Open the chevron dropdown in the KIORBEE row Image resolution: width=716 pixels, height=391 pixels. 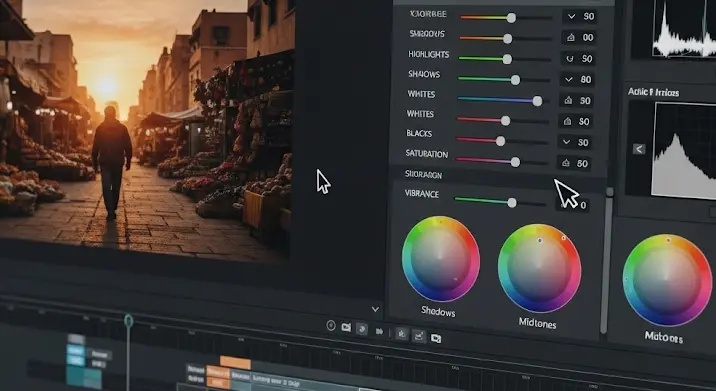(571, 16)
